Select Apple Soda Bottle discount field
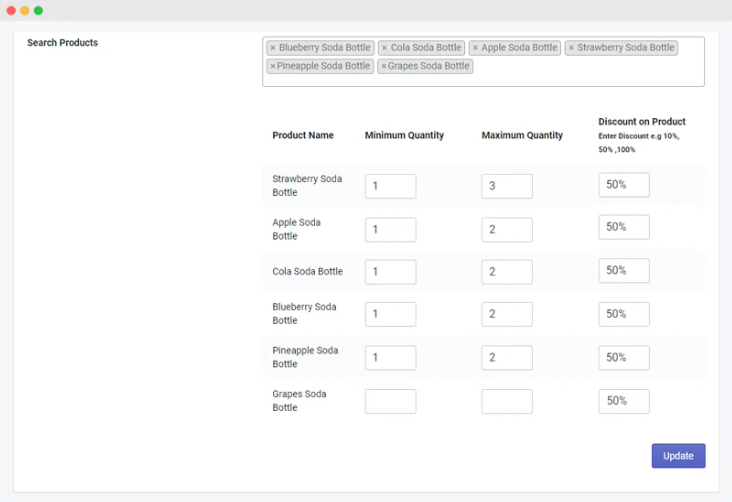The image size is (732, 502). point(624,227)
